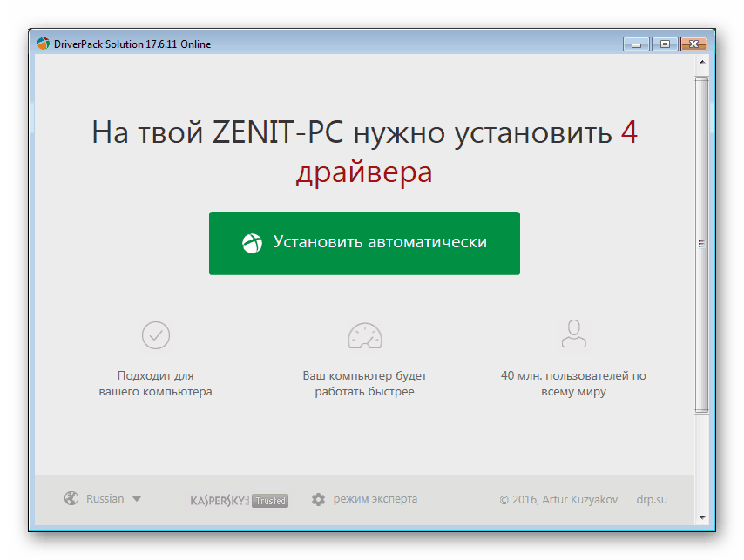Open expert mode via the gear icon
Screen dimensions: 744x560
pyautogui.click(x=319, y=499)
